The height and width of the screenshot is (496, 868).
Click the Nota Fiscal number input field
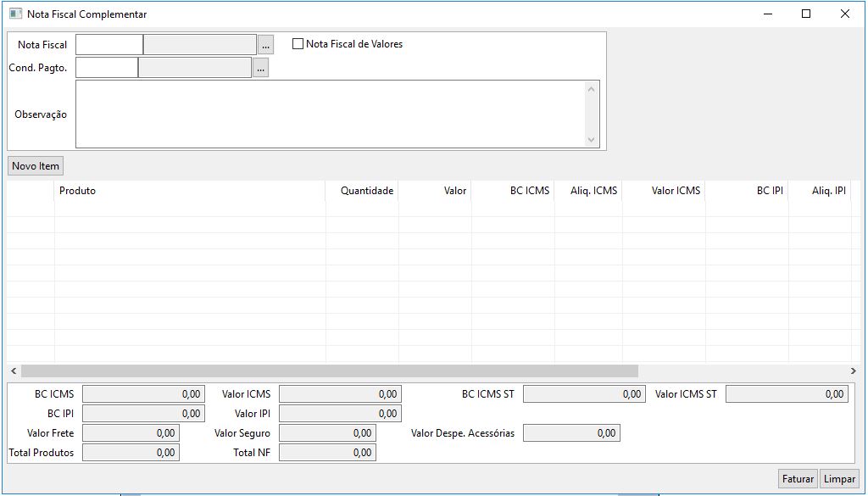click(x=109, y=45)
